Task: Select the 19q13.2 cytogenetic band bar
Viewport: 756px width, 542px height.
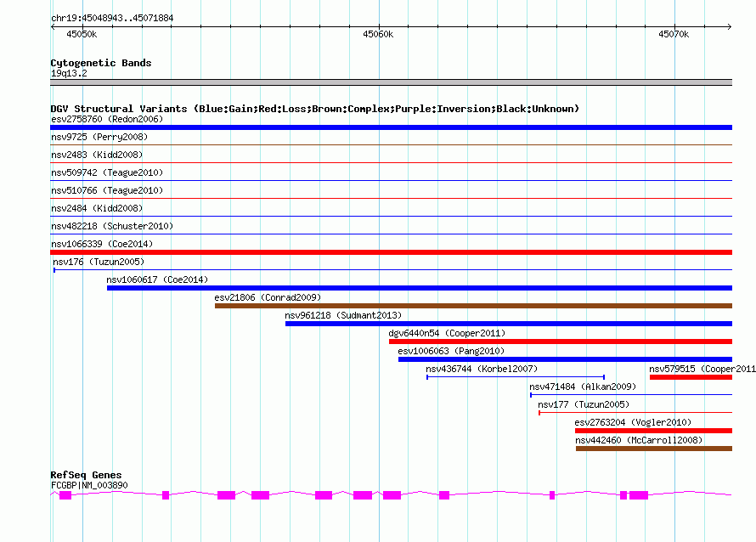Action: click(391, 82)
